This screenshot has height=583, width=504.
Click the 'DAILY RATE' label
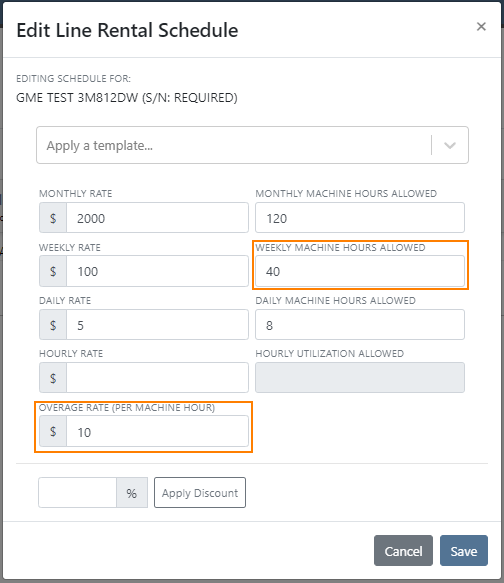(x=65, y=300)
